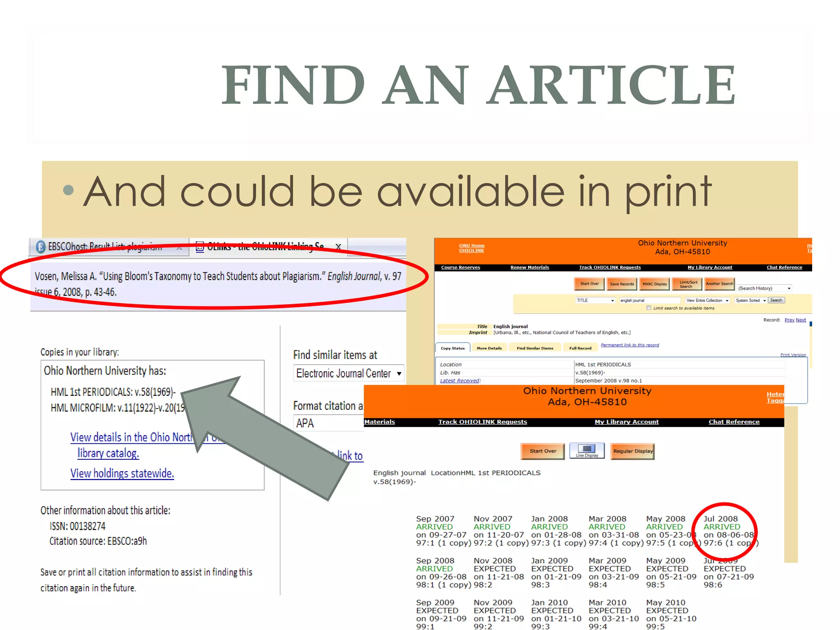Click View details in Ohio Northern catalog link
This screenshot has width=840, height=630.
pos(148,445)
